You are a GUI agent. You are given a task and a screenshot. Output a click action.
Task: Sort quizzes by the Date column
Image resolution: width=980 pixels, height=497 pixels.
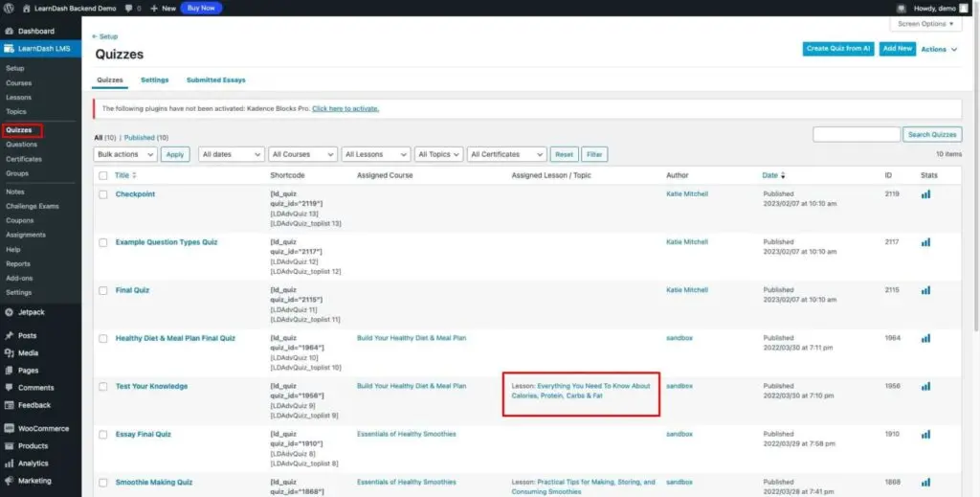pos(773,175)
